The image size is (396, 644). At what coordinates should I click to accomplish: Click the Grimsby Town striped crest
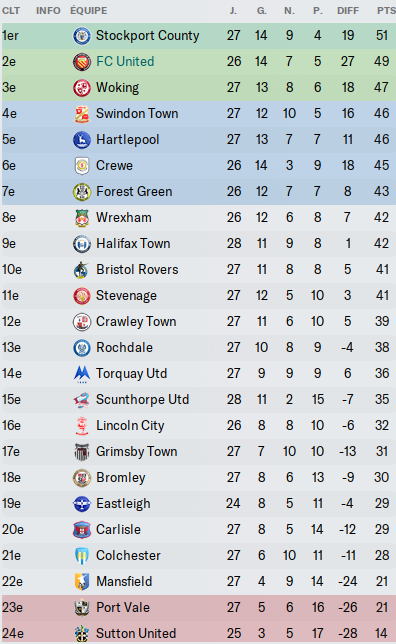(82, 452)
